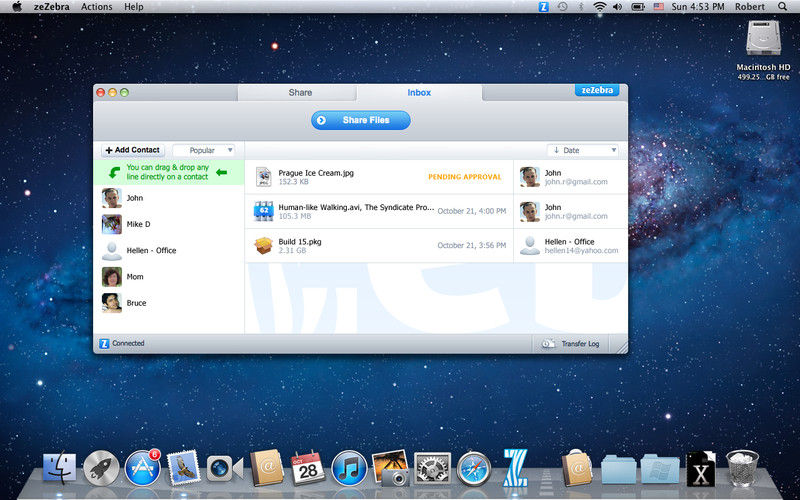Open the Date sort dropdown
800x500 pixels.
[583, 150]
